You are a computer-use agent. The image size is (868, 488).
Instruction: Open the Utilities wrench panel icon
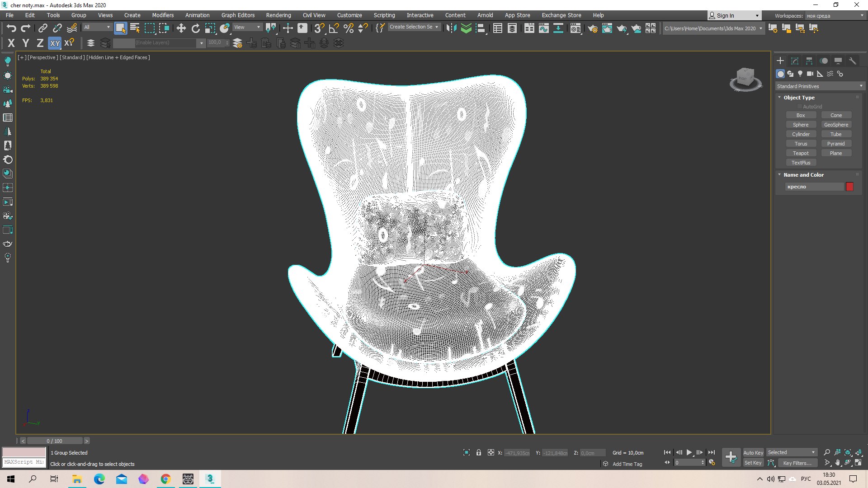[x=853, y=61]
